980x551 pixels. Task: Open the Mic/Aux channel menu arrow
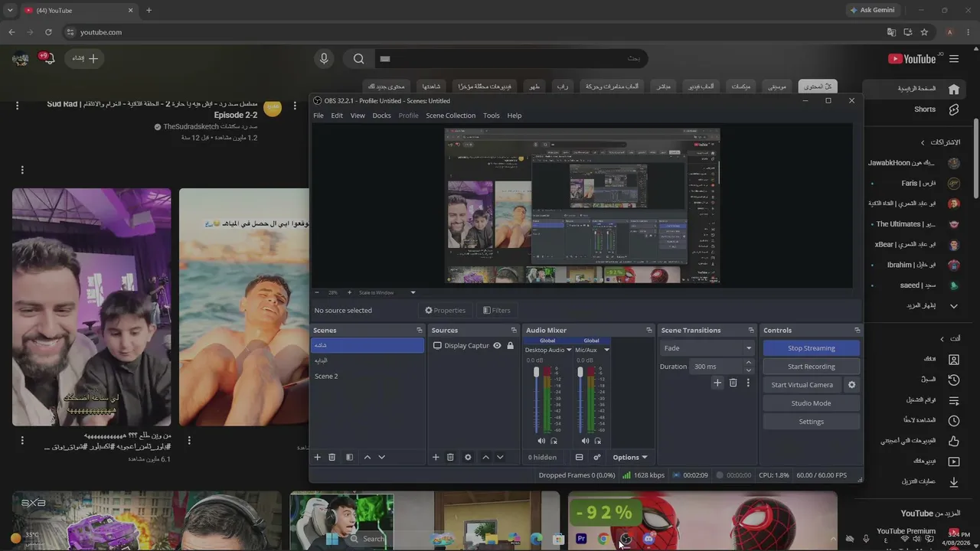coord(606,350)
